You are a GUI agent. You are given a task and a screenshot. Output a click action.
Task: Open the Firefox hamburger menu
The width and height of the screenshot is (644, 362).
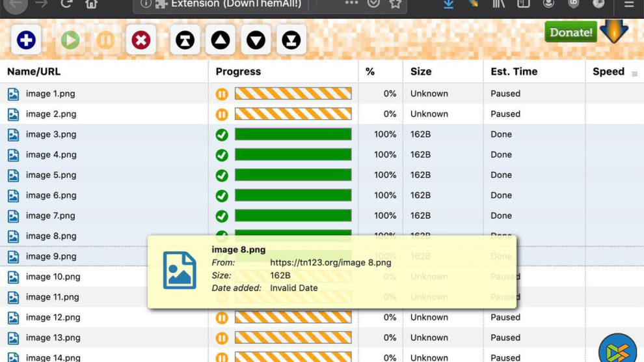pyautogui.click(x=629, y=4)
